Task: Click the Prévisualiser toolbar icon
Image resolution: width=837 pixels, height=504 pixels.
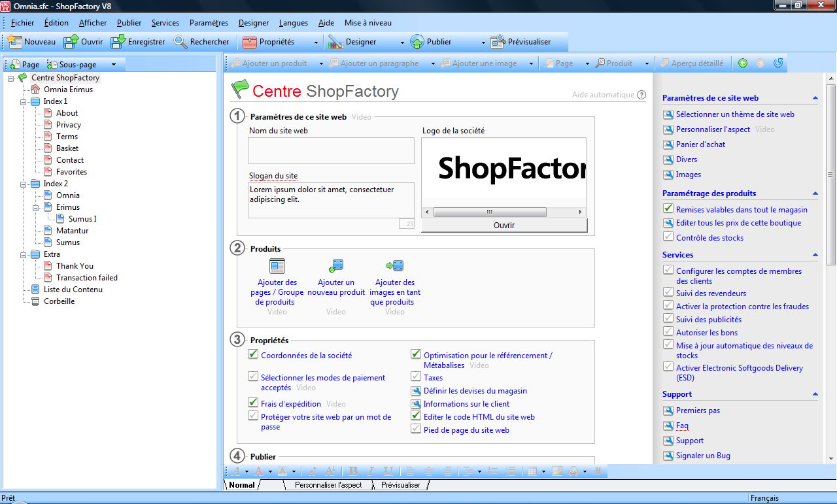Action: (498, 42)
